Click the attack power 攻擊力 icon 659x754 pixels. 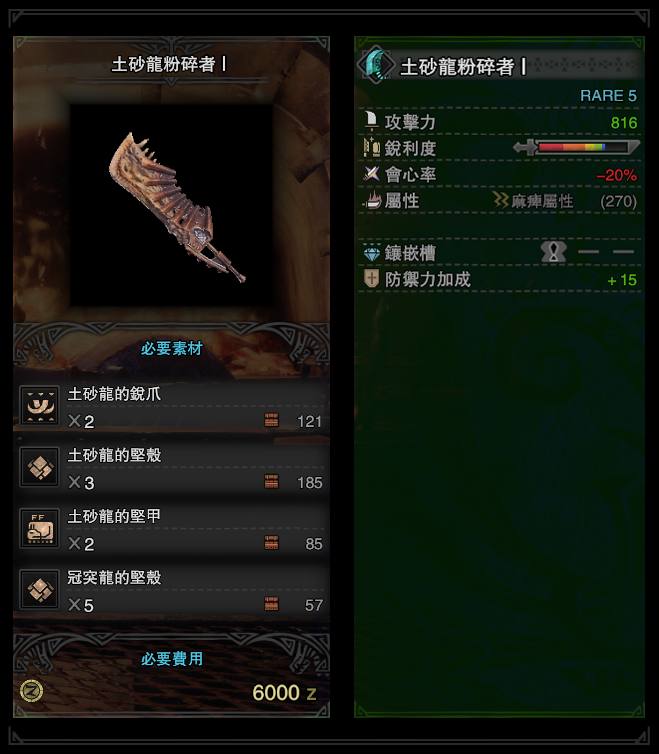(371, 121)
